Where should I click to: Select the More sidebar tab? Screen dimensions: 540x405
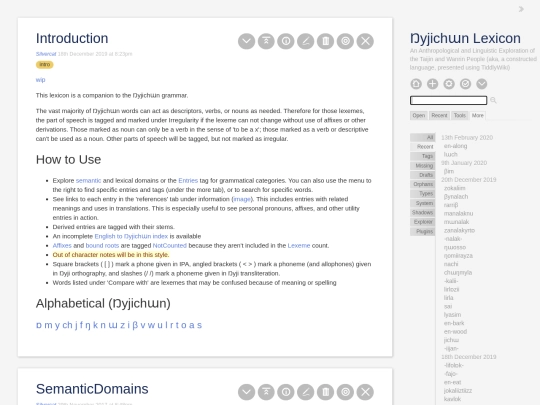point(477,115)
